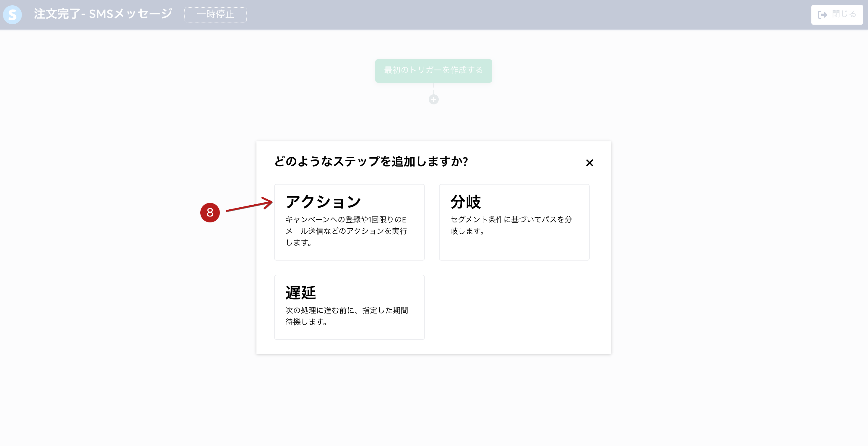The width and height of the screenshot is (868, 446).
Task: Click the workflow title 注文完了- SMSメッセージ
Action: pos(103,14)
